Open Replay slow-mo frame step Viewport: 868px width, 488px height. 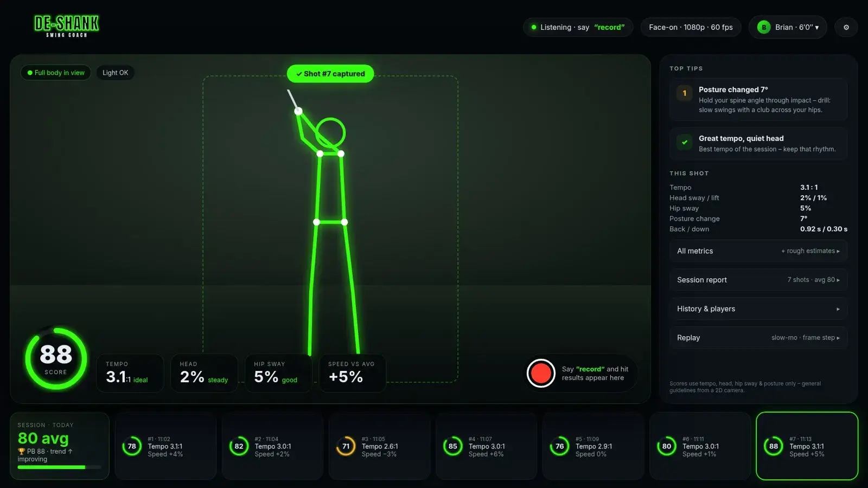[758, 337]
